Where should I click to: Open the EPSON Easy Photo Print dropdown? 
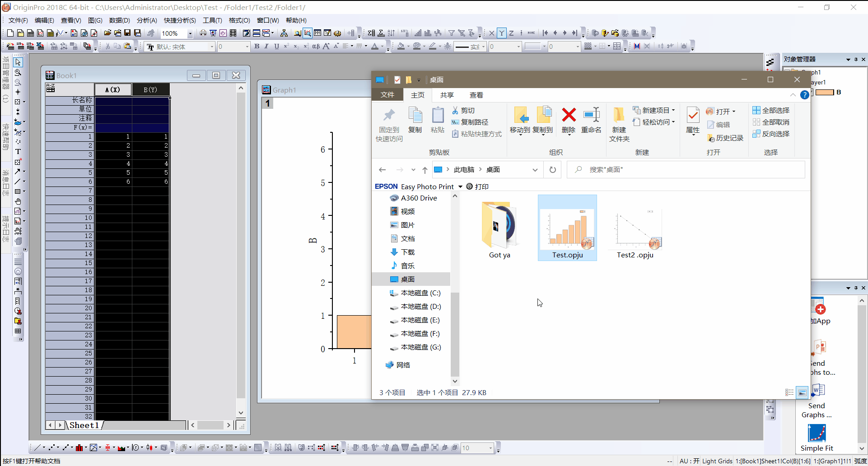click(x=460, y=186)
